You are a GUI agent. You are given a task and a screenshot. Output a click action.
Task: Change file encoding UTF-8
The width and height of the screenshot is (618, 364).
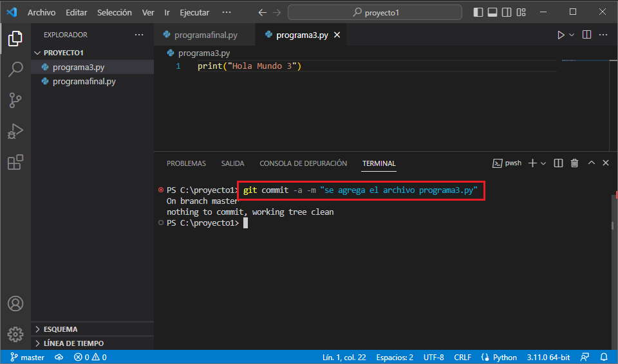point(433,358)
